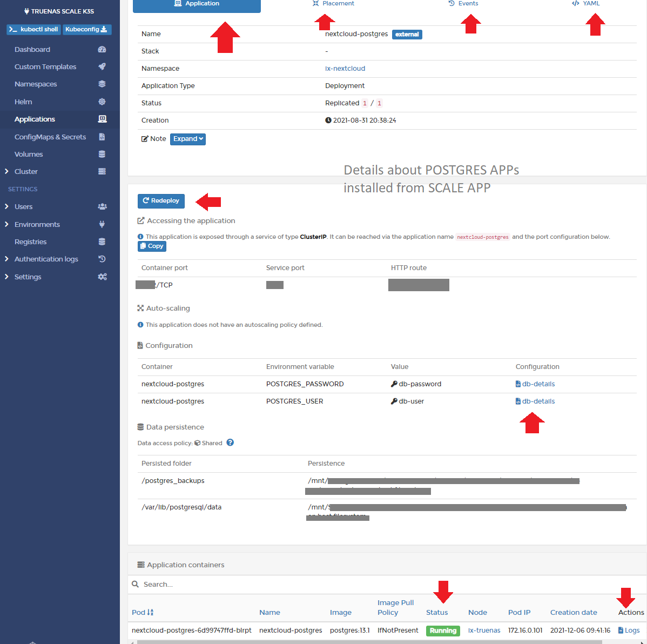
Task: Expand the Authentication logs chevron
Action: pos(6,259)
